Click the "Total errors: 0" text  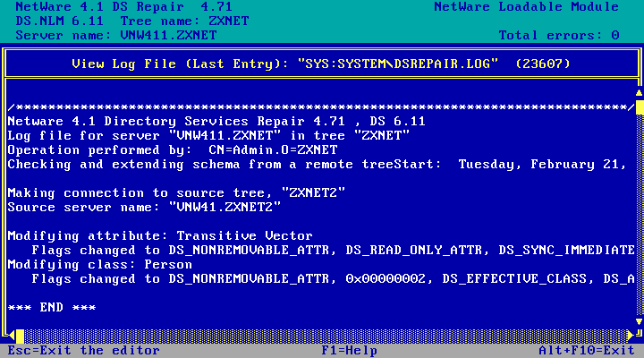(558, 35)
